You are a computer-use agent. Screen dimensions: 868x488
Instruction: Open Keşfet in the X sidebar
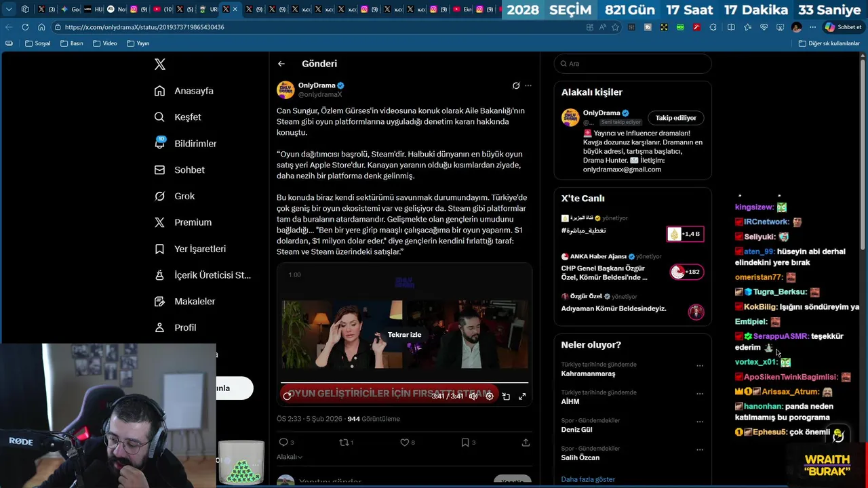pyautogui.click(x=178, y=117)
